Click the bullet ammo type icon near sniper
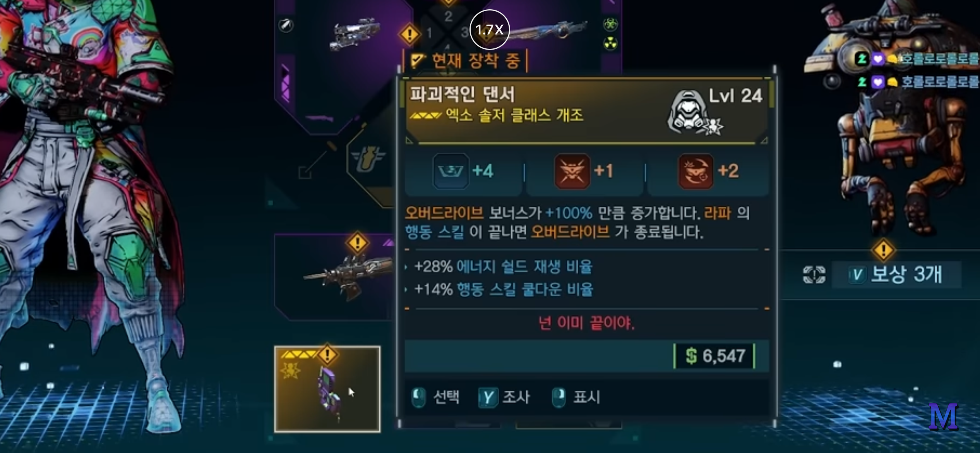 [286, 26]
